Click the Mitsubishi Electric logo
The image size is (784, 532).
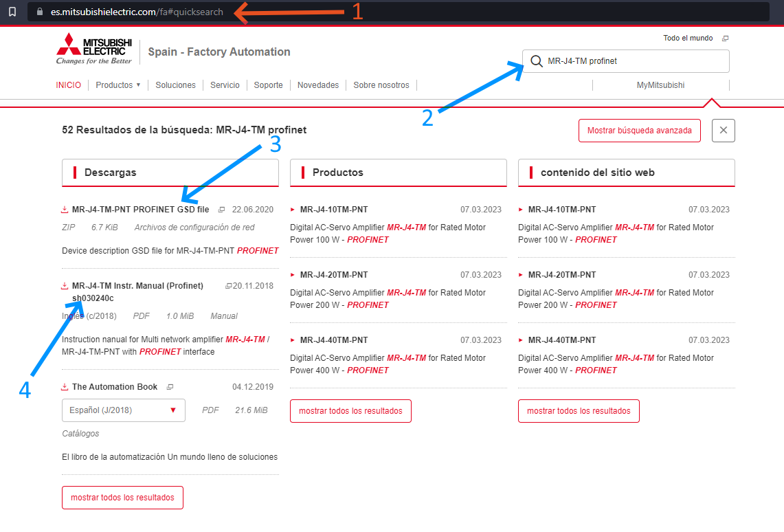click(94, 49)
